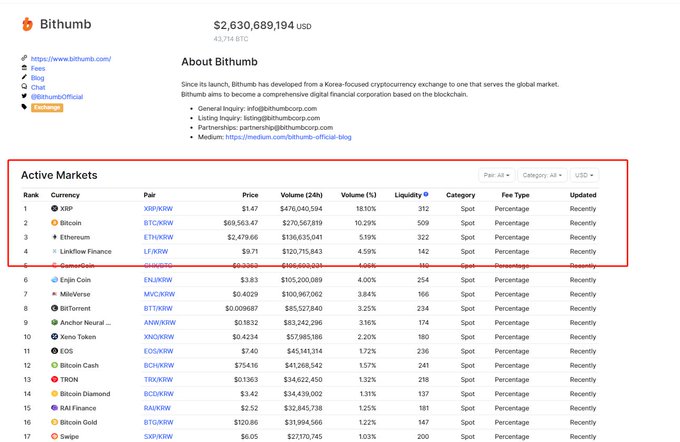The height and width of the screenshot is (442, 680).
Task: Open the @BithumbOfficial Twitter link
Action: click(x=57, y=97)
